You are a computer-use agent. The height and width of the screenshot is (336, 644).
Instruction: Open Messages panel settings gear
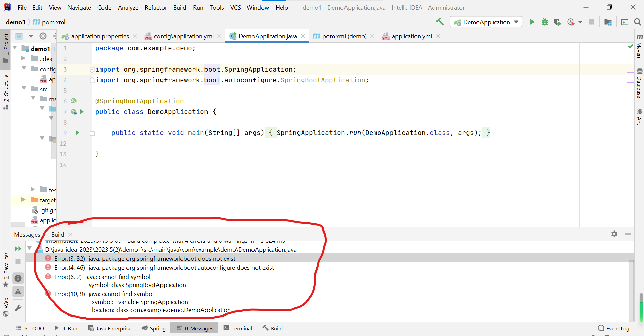tap(614, 234)
